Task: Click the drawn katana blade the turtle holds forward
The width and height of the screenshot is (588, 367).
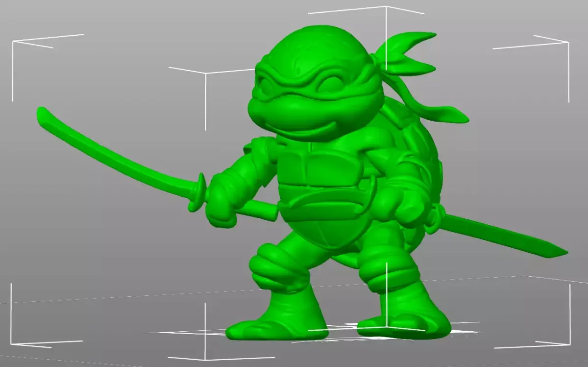Action: point(118,155)
